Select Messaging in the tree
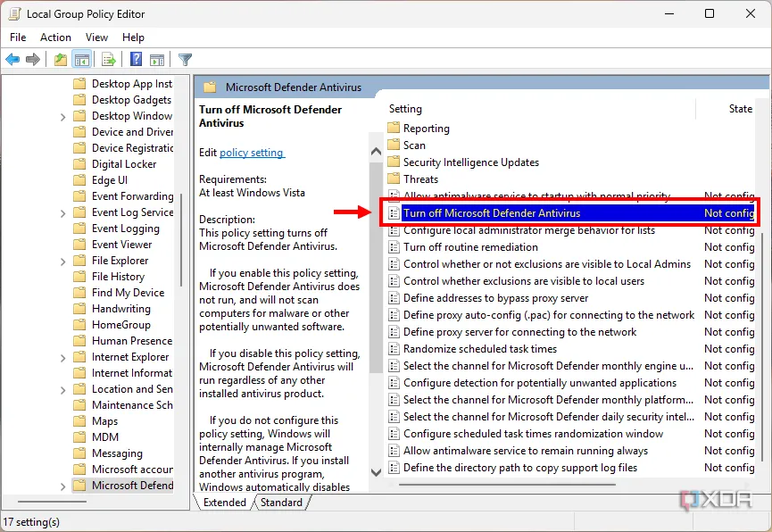This screenshot has height=532, width=772. pyautogui.click(x=117, y=453)
